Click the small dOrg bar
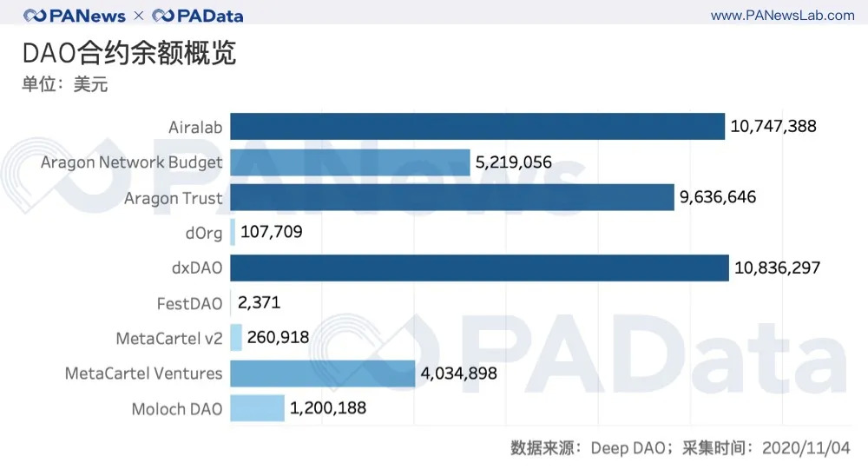The image size is (868, 476). point(233,233)
